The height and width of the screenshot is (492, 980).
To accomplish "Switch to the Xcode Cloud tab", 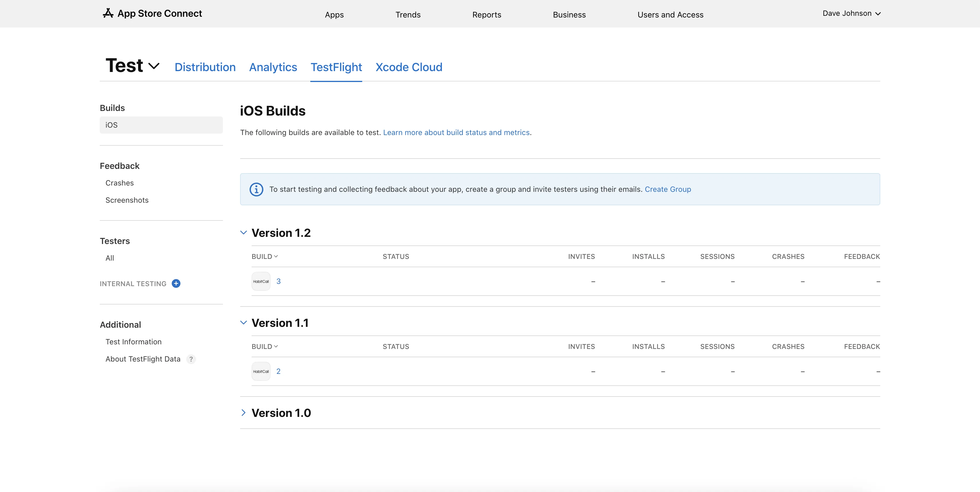I will [x=409, y=67].
